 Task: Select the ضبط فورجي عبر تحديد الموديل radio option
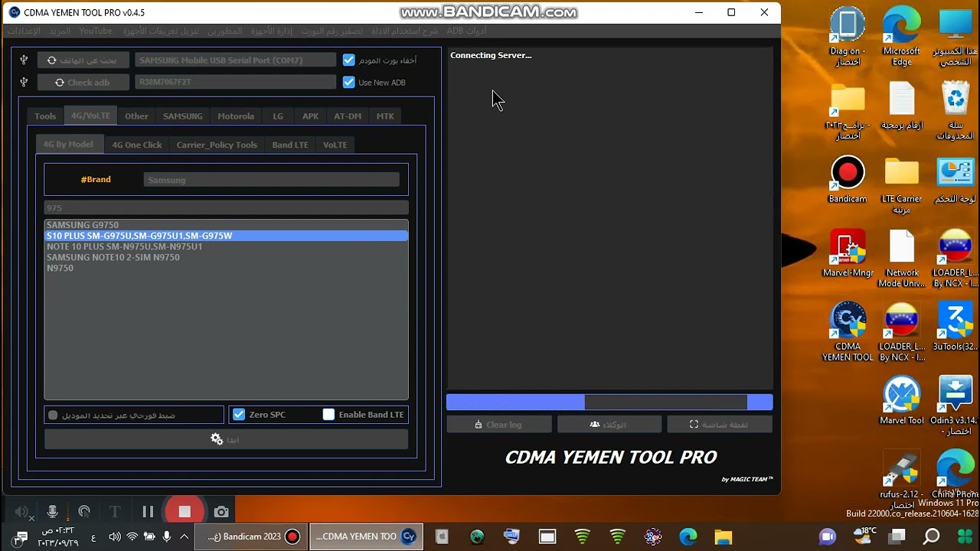(53, 415)
